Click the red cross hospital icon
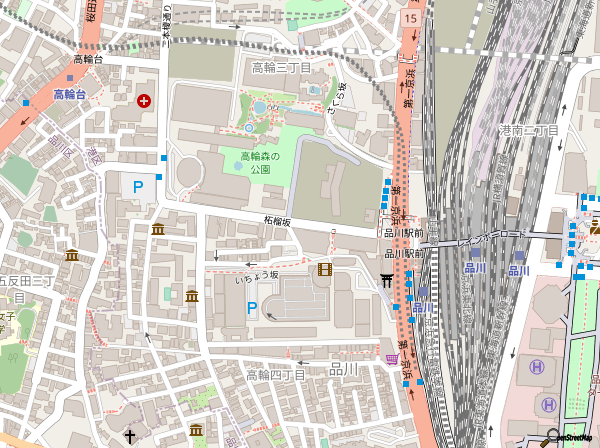The image size is (600, 448). coord(146,100)
